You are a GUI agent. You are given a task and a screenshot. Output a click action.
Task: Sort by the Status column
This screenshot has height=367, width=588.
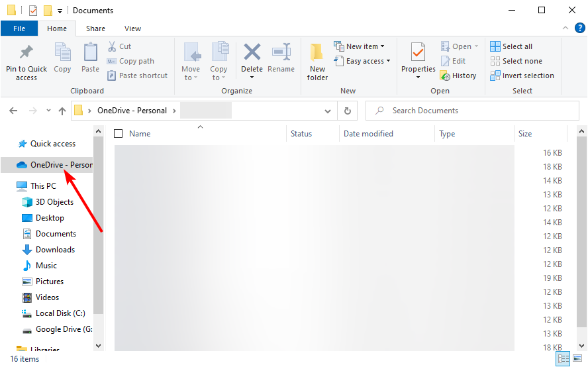click(301, 134)
